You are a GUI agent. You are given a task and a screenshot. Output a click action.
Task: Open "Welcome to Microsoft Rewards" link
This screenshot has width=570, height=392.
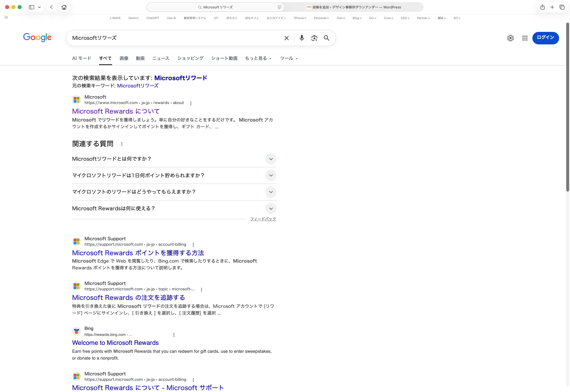pyautogui.click(x=115, y=343)
